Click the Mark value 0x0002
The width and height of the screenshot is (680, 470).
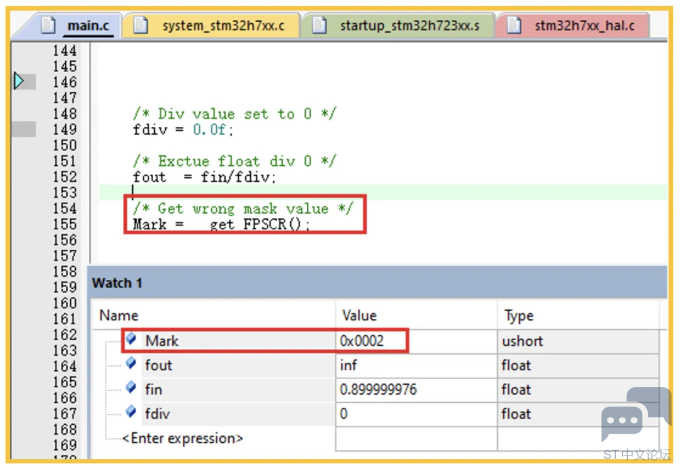[362, 341]
